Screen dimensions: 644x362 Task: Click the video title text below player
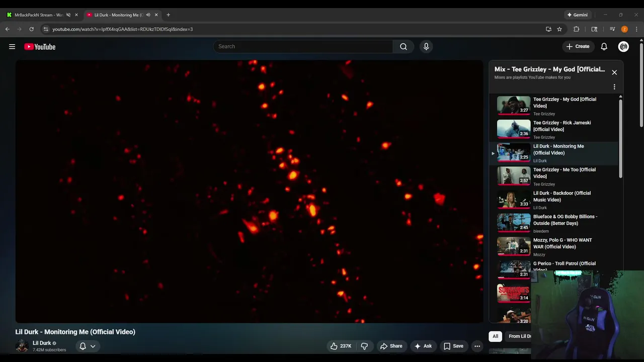point(75,332)
